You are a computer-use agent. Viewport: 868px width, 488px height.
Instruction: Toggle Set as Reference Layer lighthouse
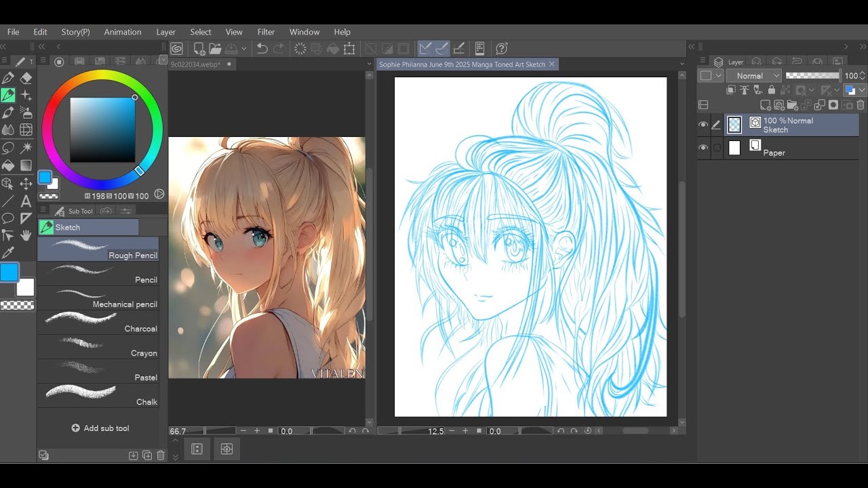745,90
